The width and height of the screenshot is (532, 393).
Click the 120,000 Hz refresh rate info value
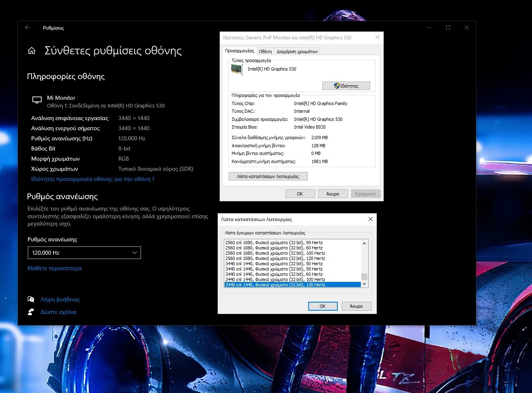(x=132, y=138)
